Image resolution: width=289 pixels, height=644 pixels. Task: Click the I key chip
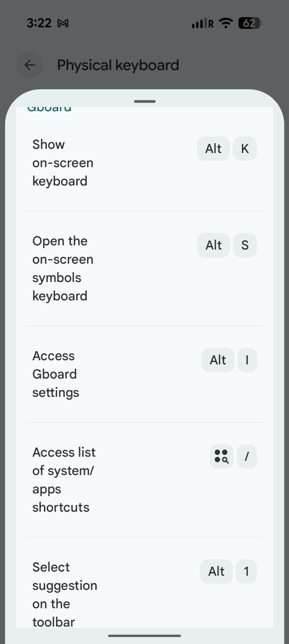pyautogui.click(x=247, y=360)
